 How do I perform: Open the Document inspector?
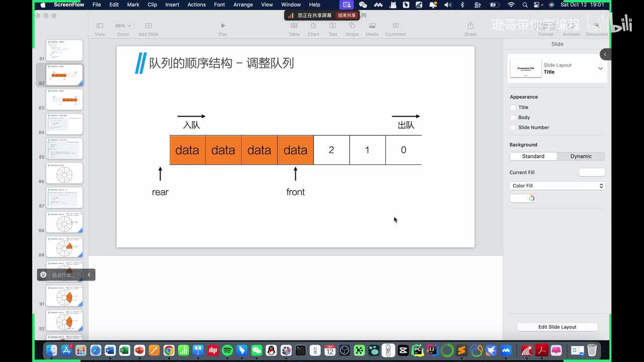pos(597,29)
